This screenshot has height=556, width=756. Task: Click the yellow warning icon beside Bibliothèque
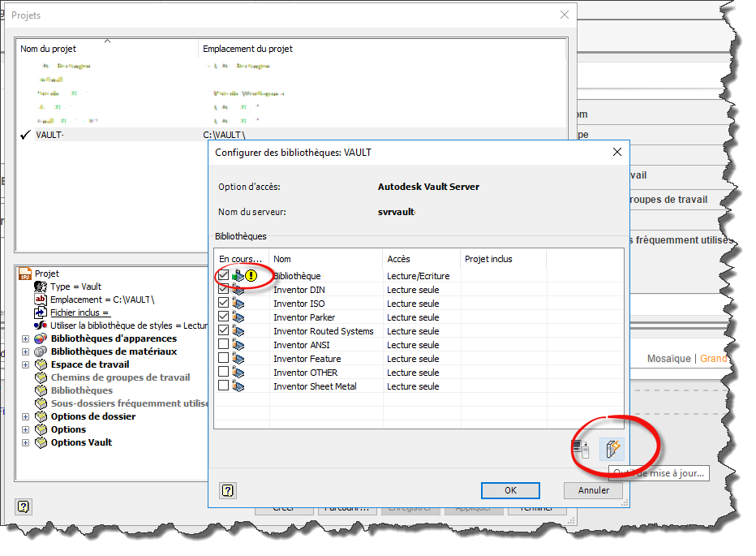point(251,276)
